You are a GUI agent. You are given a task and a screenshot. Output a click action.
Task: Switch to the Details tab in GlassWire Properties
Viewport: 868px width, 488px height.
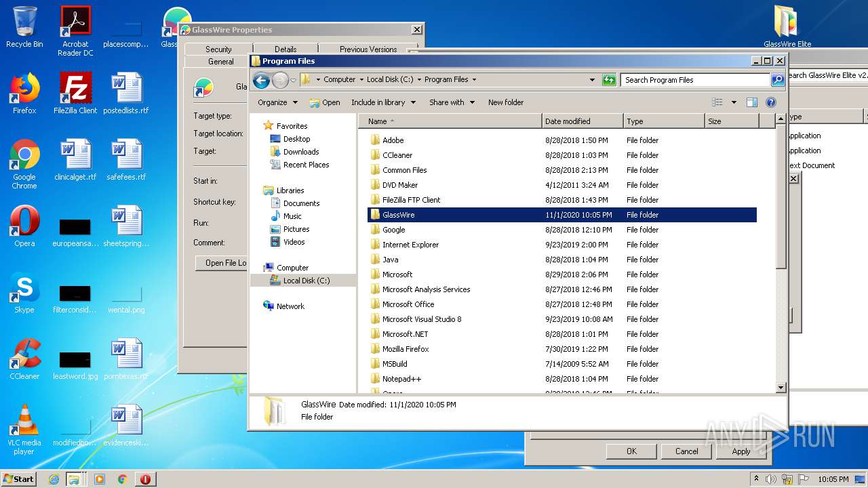[285, 49]
